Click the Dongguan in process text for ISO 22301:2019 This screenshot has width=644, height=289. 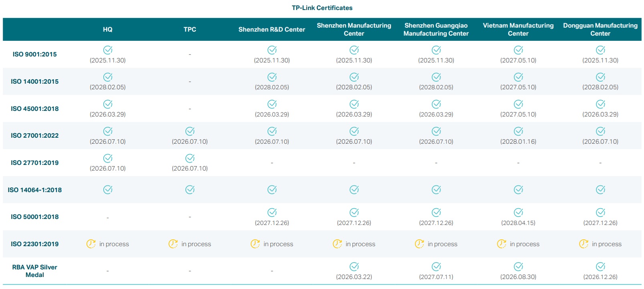607,244
